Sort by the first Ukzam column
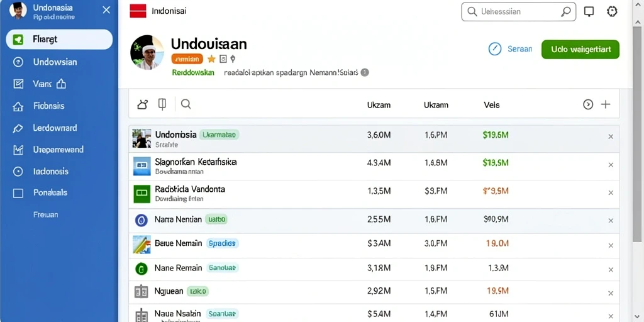The height and width of the screenshot is (322, 644). pyautogui.click(x=379, y=105)
